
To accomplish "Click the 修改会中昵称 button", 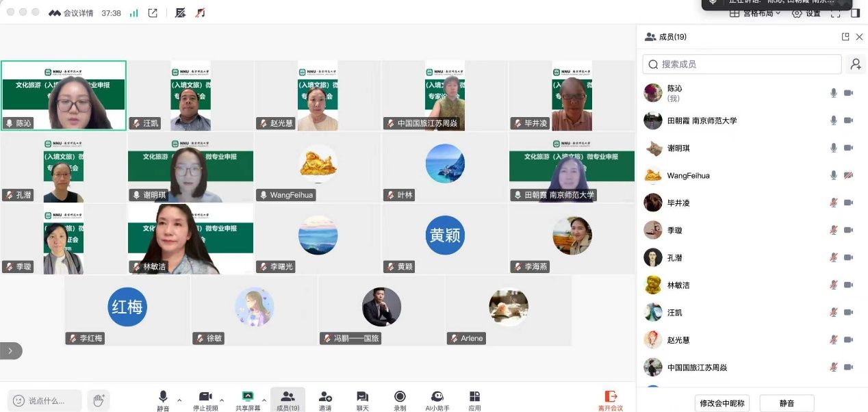I will (722, 403).
